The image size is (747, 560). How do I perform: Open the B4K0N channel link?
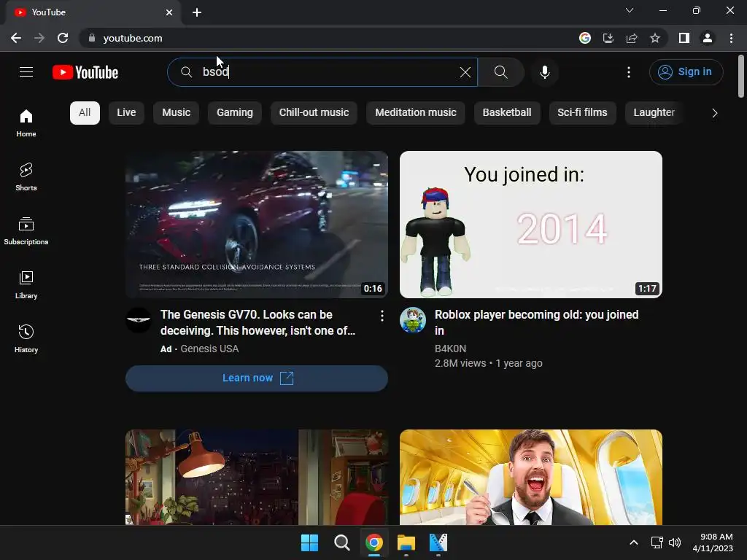(x=450, y=349)
